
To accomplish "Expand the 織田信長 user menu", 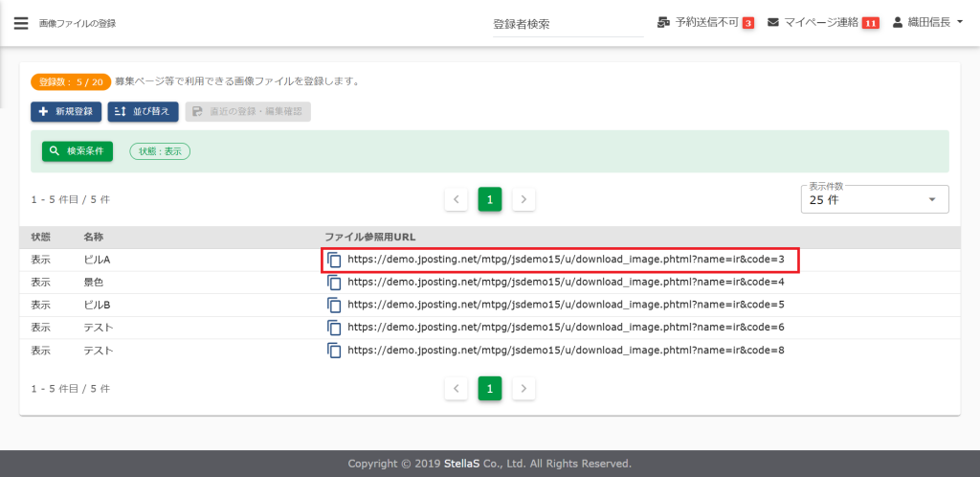I will tap(927, 22).
